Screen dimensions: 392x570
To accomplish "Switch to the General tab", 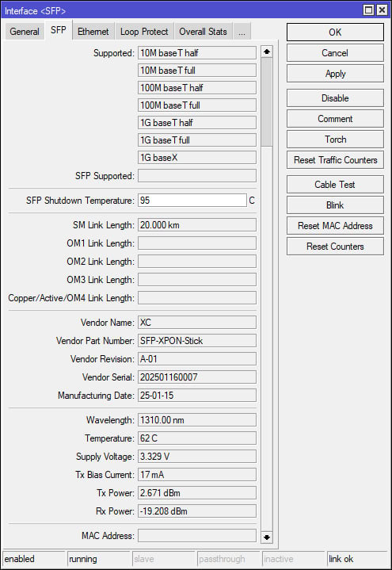I will 25,32.
